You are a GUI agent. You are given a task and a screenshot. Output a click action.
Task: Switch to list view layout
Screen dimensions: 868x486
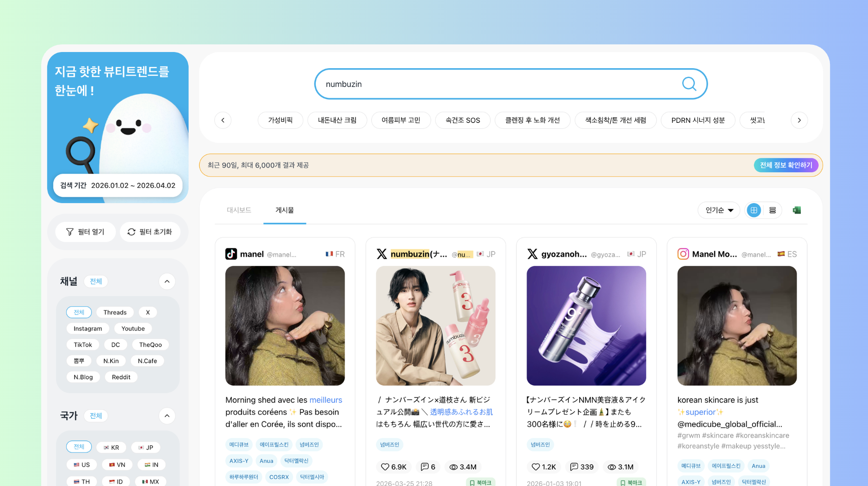click(x=773, y=210)
